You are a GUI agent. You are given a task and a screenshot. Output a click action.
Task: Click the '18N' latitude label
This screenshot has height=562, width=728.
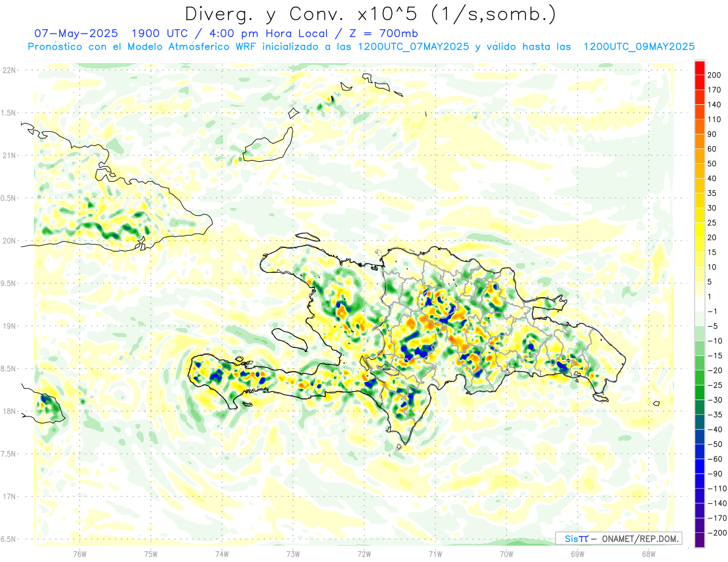click(x=8, y=411)
